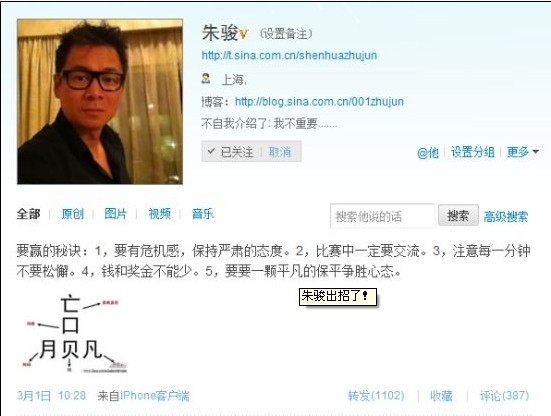Image resolution: width=551 pixels, height=416 pixels.
Task: Open the t.sina.com.cn/shenhuazhujun link
Action: tap(289, 56)
